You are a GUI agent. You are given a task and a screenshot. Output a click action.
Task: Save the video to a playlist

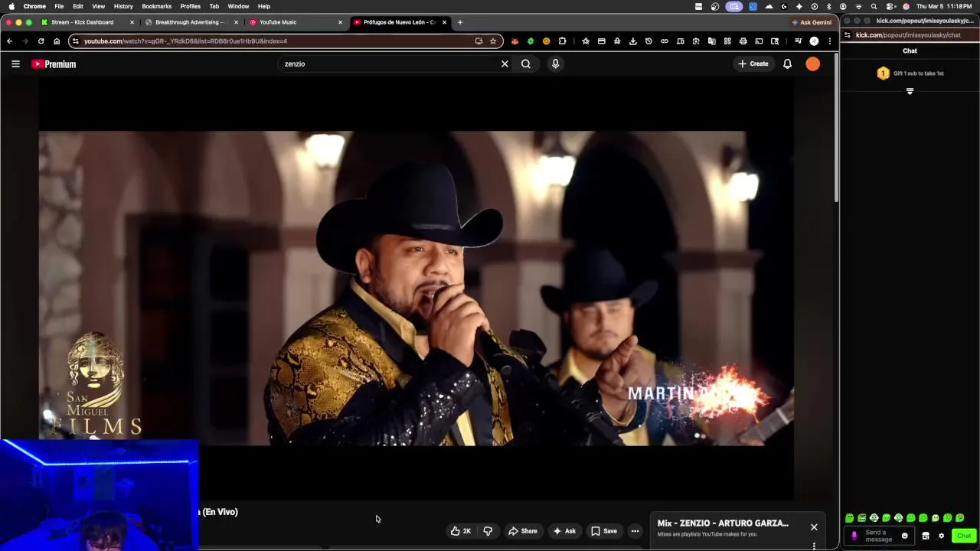point(604,531)
